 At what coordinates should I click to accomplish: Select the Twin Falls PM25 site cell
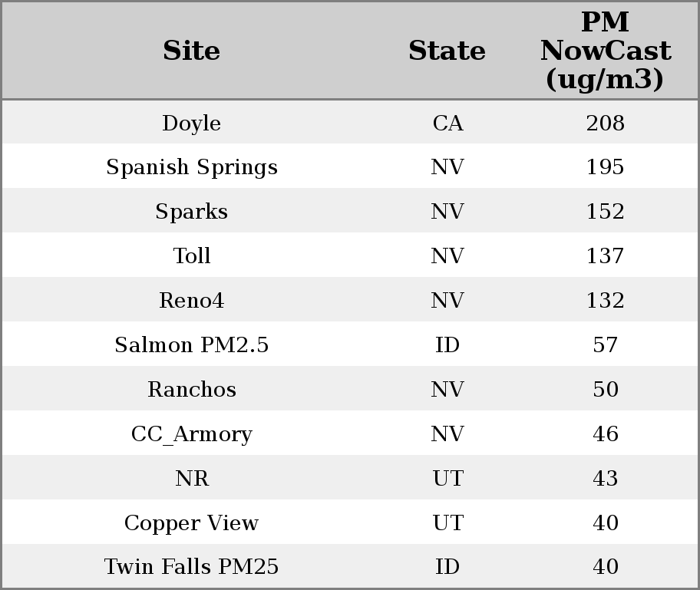click(x=191, y=567)
